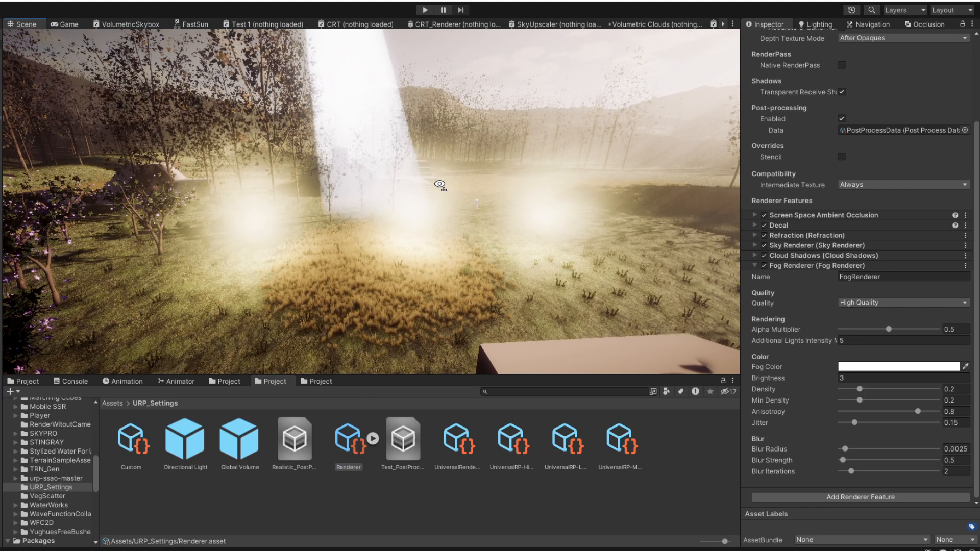The height and width of the screenshot is (551, 980).
Task: Start Play mode with the play button
Action: tap(425, 10)
